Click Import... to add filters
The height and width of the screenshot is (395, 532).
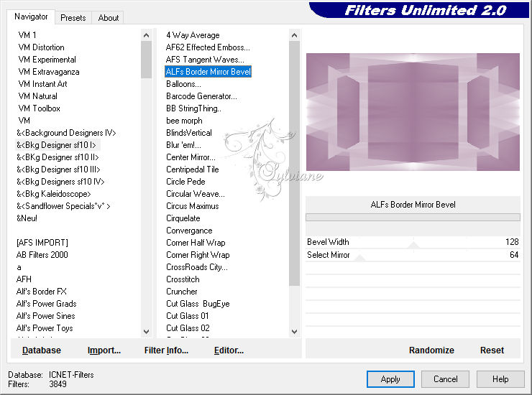(x=104, y=350)
